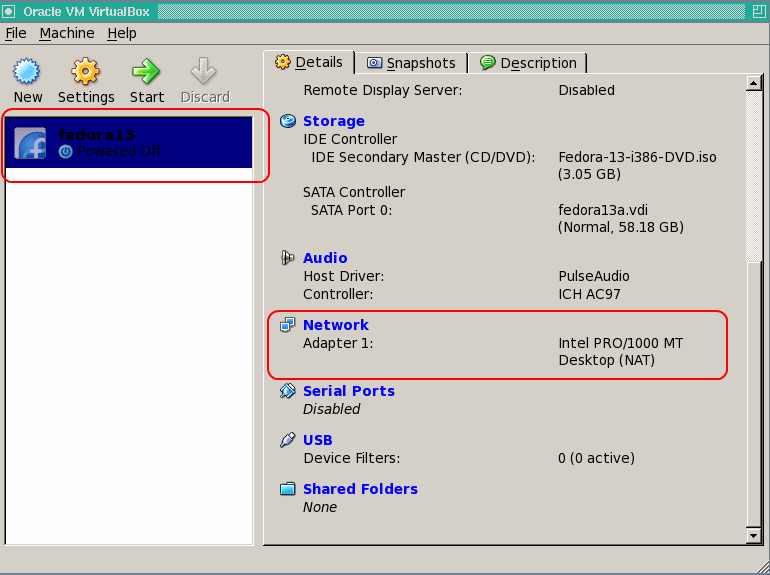Click the Audio speaker icon

click(x=288, y=258)
